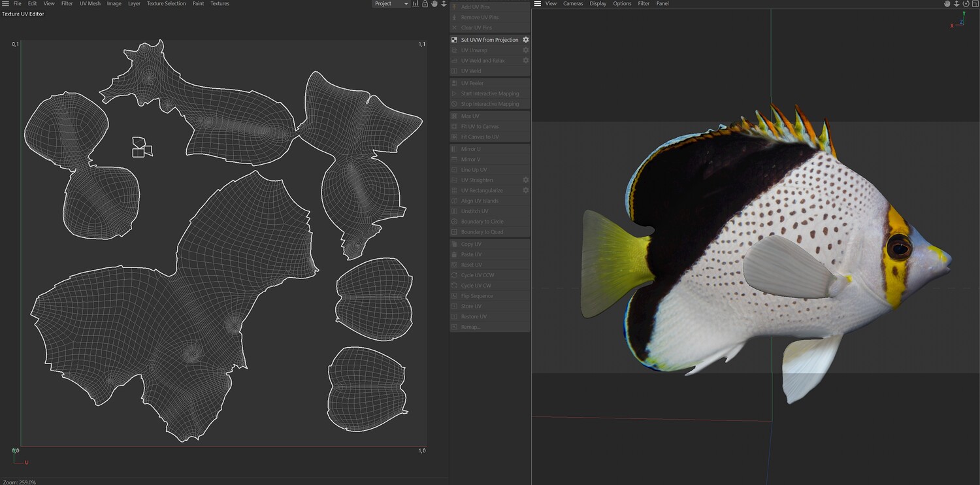Run the UV Straighten command
Screen dimensions: 980x485
pos(485,180)
